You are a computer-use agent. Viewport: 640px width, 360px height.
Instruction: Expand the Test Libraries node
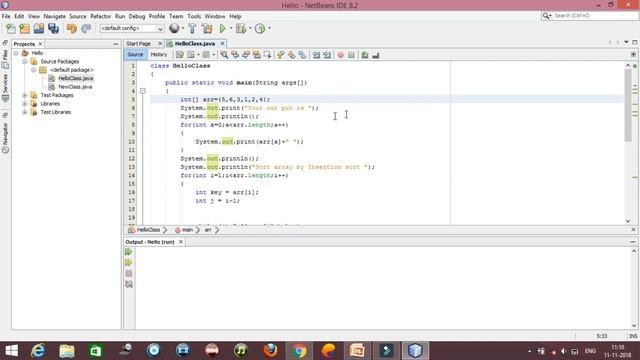click(x=25, y=112)
